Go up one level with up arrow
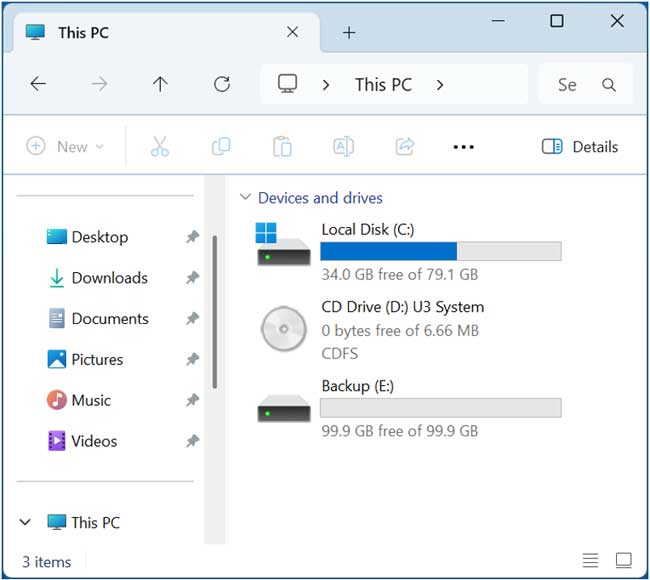The height and width of the screenshot is (580, 650). [x=160, y=84]
